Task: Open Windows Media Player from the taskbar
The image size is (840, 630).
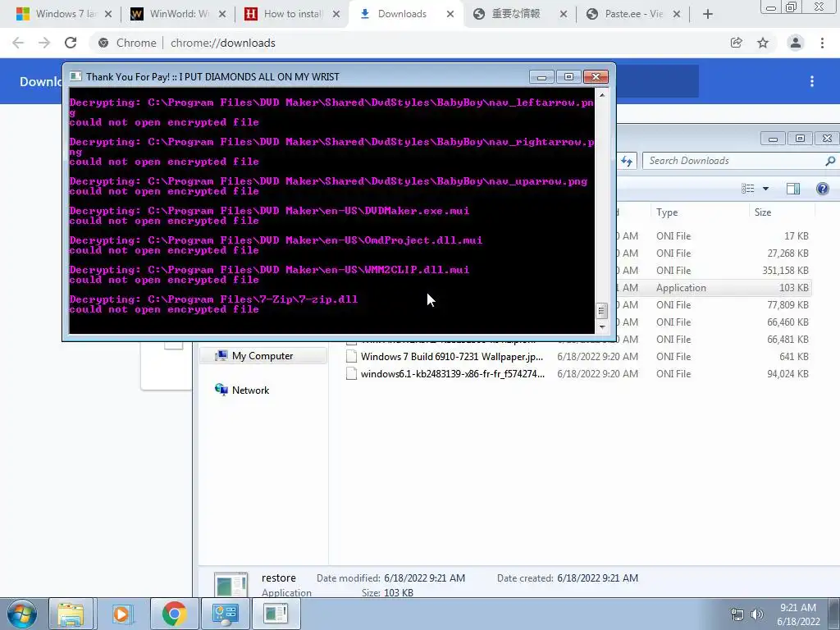Action: coord(121,614)
